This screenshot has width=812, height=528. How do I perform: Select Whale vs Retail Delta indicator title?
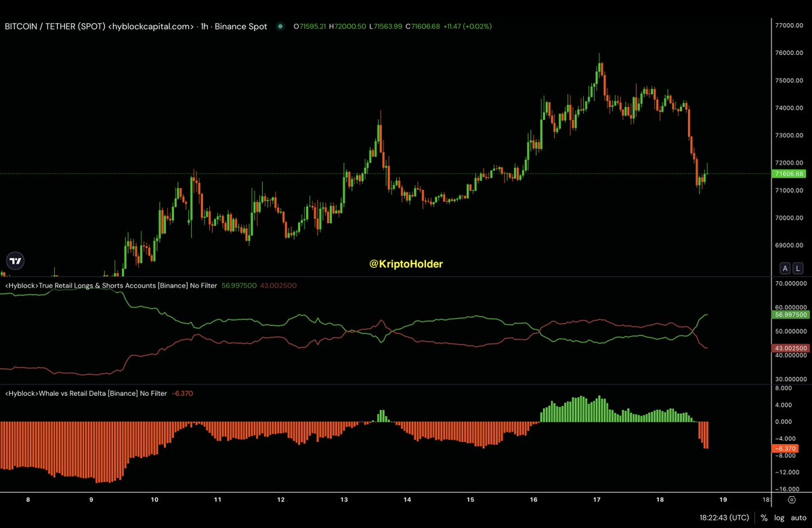86,393
